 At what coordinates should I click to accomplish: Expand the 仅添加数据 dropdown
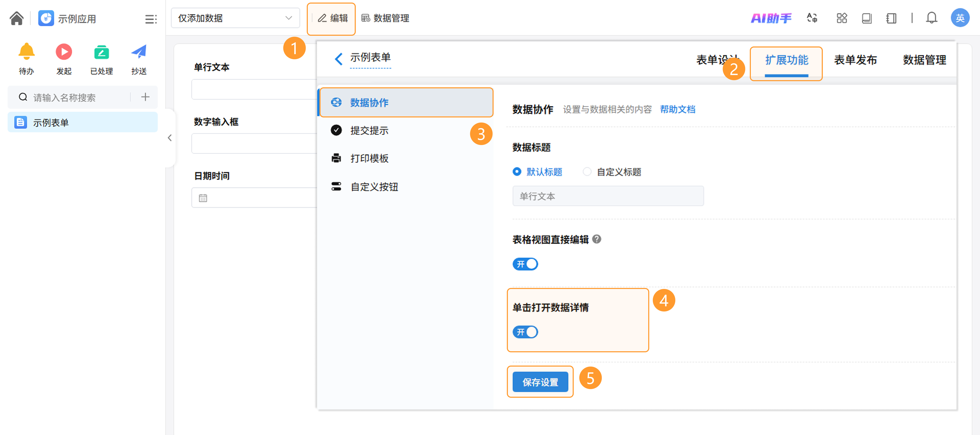point(235,18)
